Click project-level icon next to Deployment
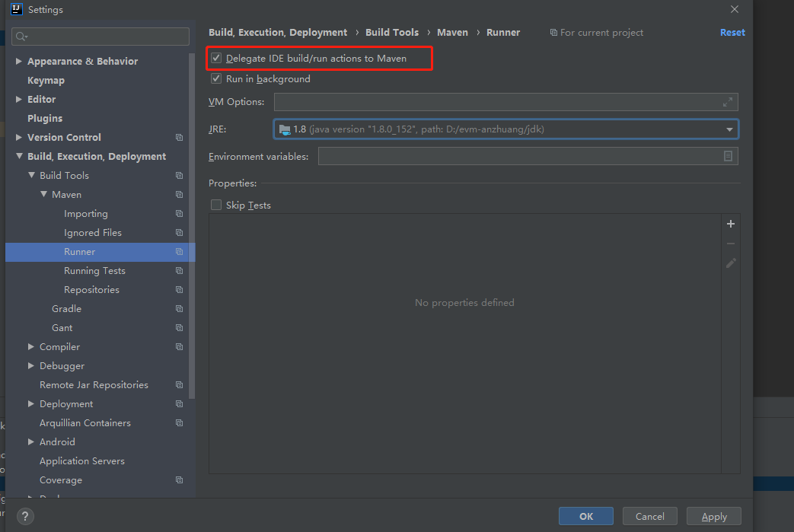This screenshot has width=794, height=532. click(x=179, y=404)
